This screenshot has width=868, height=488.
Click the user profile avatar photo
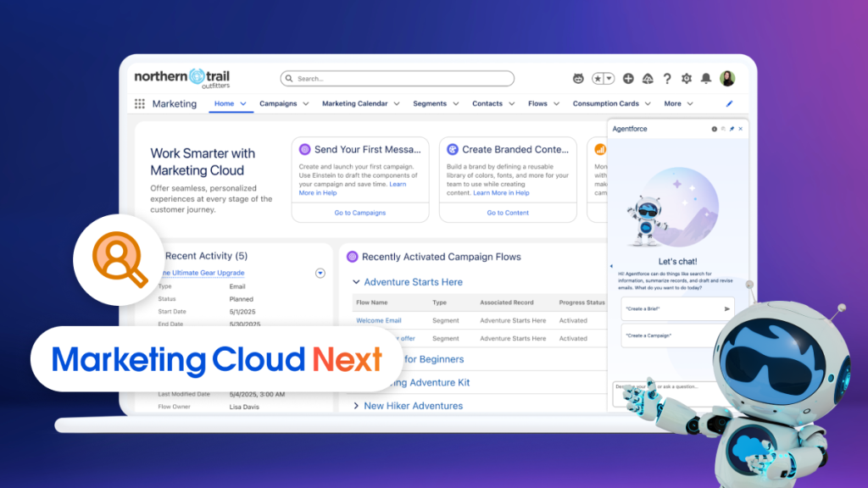[x=727, y=78]
